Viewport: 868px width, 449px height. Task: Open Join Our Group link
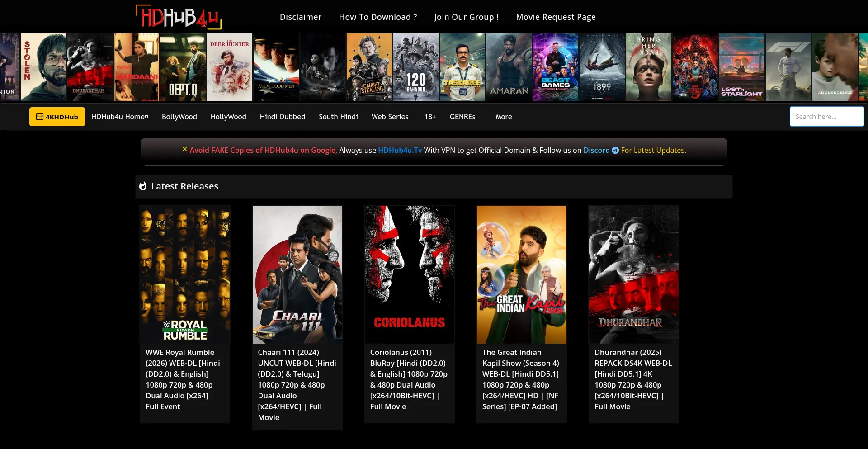(x=467, y=17)
